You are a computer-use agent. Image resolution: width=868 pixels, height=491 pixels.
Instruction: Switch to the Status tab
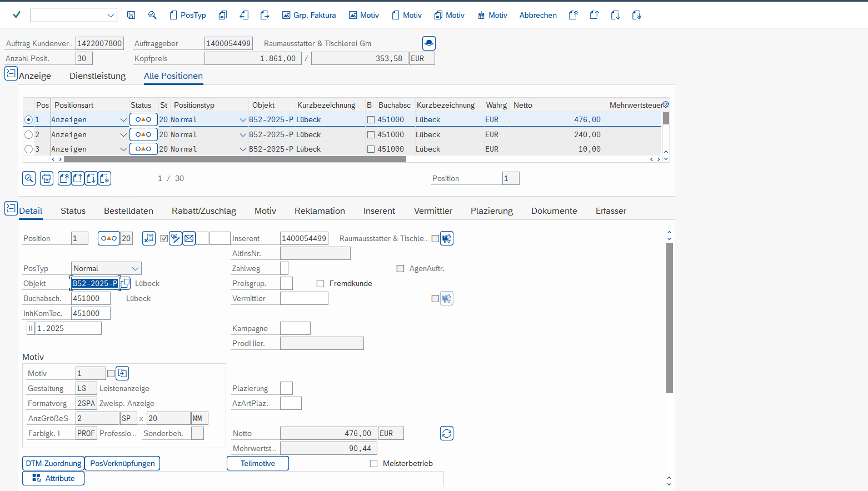point(73,211)
